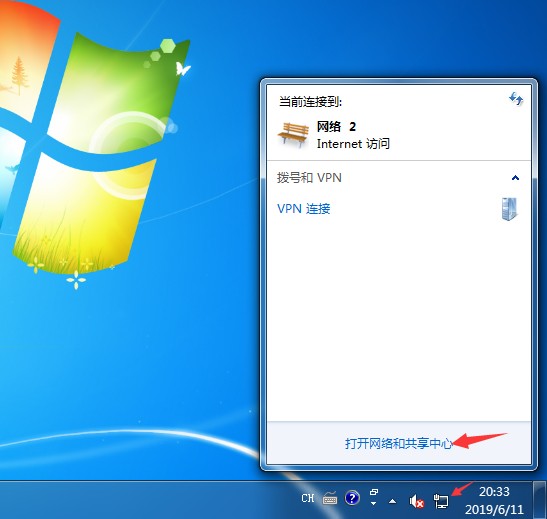Show hidden tray icons with up arrow
The height and width of the screenshot is (519, 547).
pos(392,502)
